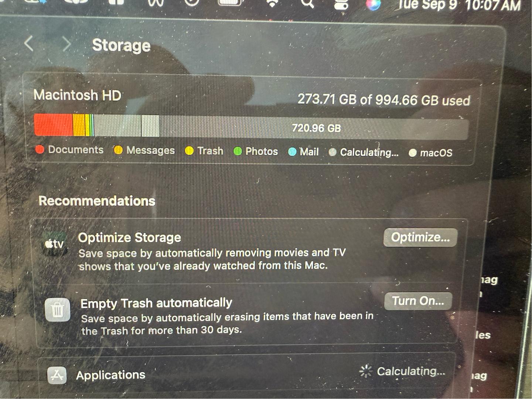Select the macOS legend entry
The image size is (532, 399).
click(x=431, y=153)
